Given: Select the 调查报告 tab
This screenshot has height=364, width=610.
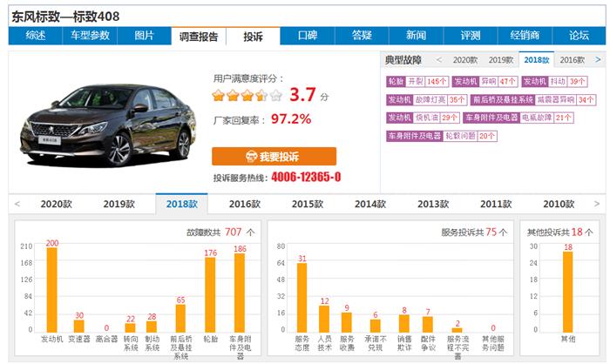Looking at the screenshot, I should tap(199, 37).
